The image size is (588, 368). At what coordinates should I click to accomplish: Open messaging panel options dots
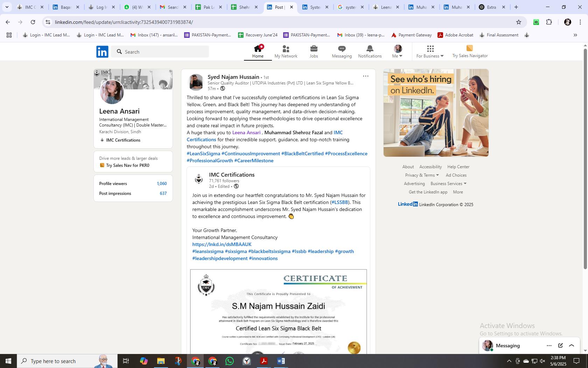[x=549, y=346]
